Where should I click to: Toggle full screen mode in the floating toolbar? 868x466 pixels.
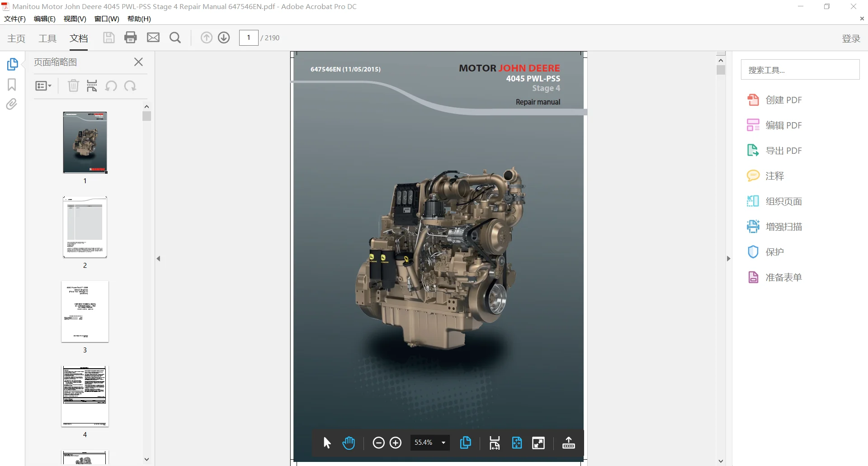(538, 443)
